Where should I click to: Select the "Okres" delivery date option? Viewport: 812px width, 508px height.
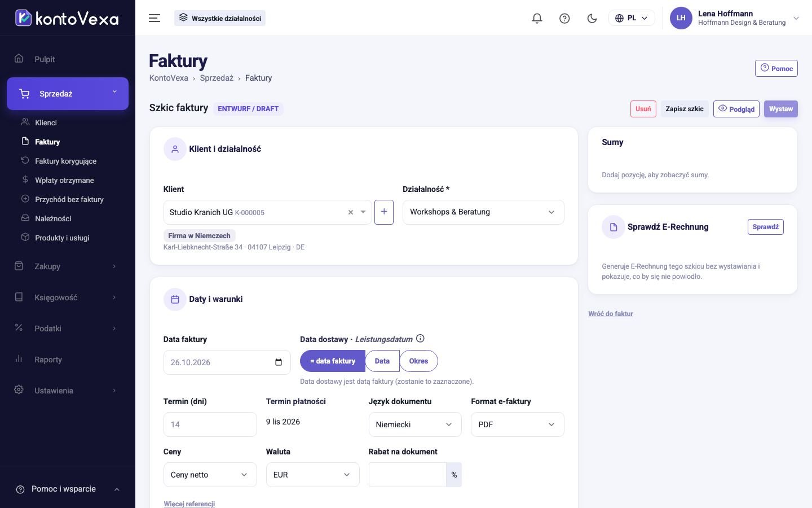point(418,361)
